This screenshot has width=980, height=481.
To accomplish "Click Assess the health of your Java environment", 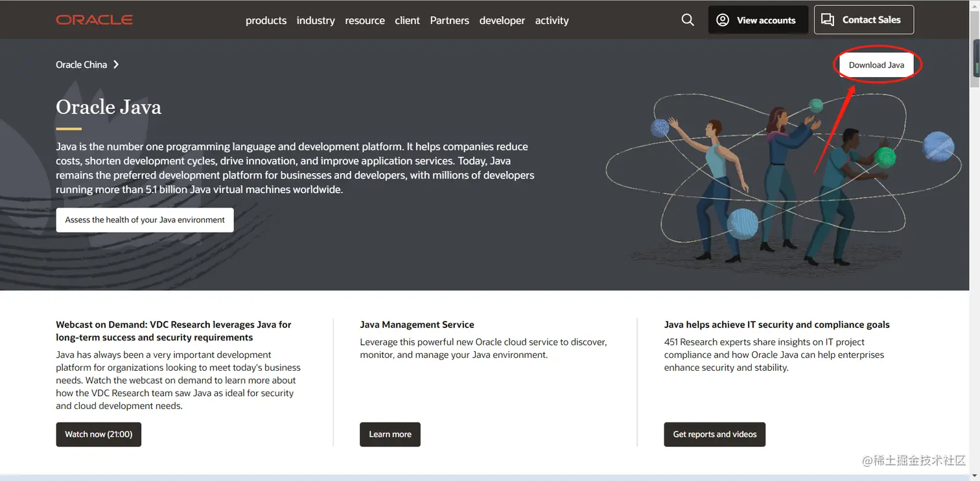I will (145, 220).
